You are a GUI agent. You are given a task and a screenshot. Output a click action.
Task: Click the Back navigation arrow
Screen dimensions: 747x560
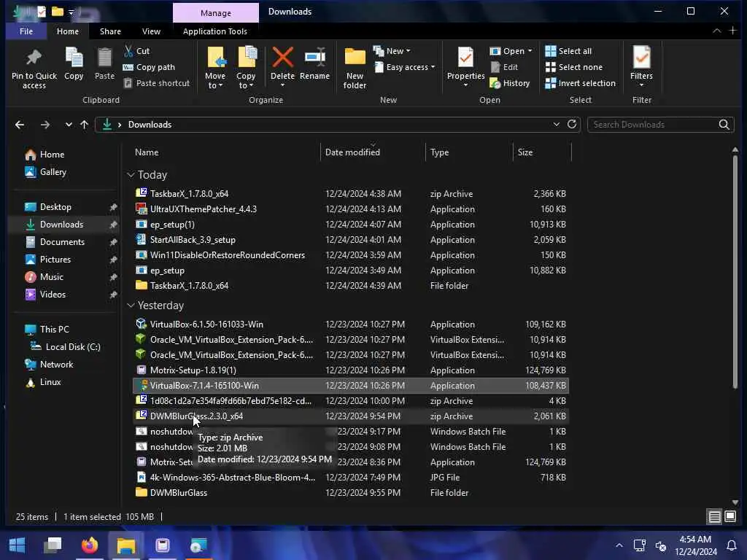[x=20, y=125]
